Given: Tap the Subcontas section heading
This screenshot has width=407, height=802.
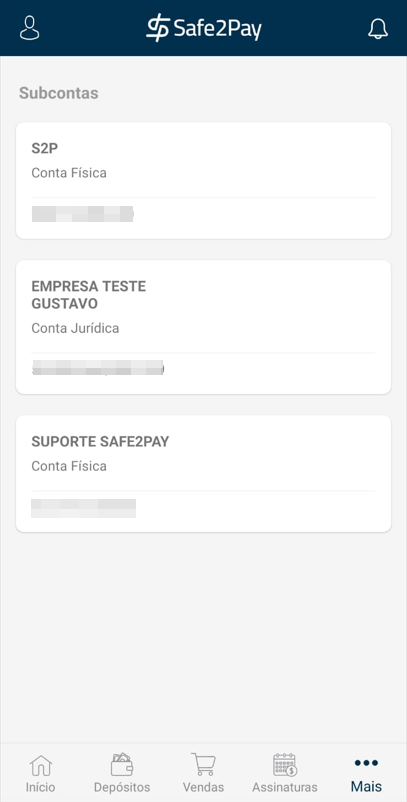Looking at the screenshot, I should tap(59, 94).
